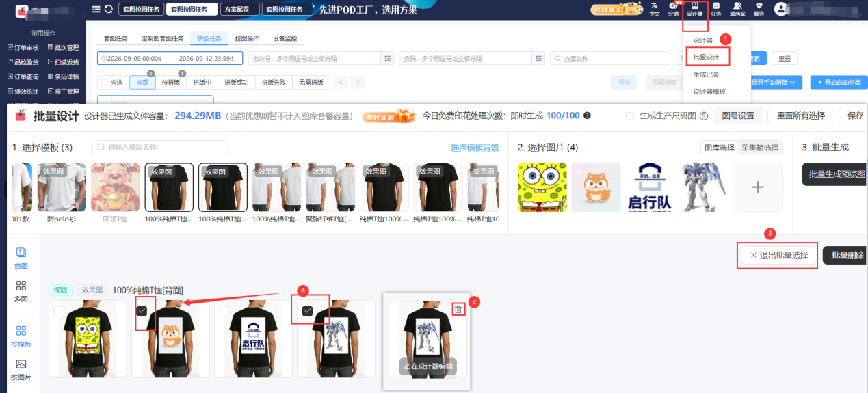Click the add image plus tile

coord(757,187)
